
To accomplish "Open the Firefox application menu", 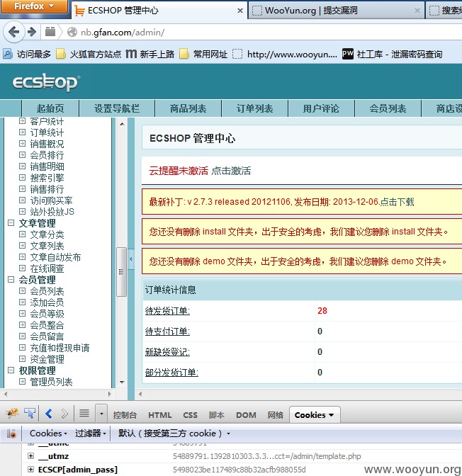I will 34,6.
